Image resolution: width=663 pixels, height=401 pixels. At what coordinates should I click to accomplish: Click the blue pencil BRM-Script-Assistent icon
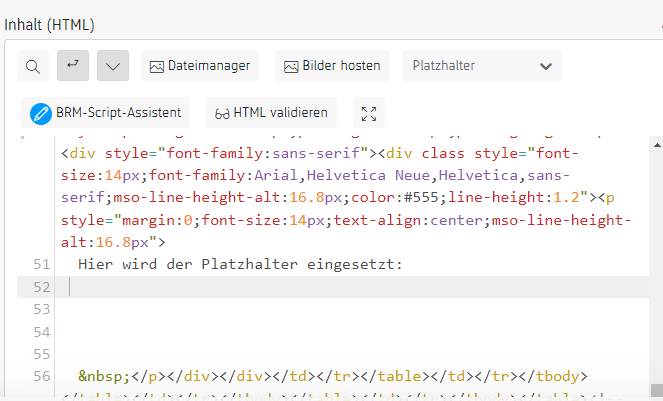[41, 113]
